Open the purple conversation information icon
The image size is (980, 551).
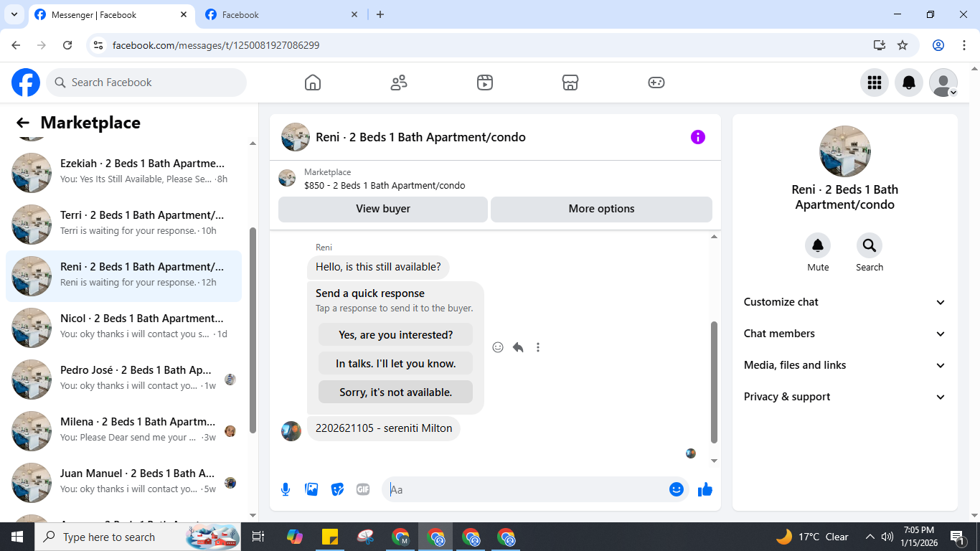698,137
